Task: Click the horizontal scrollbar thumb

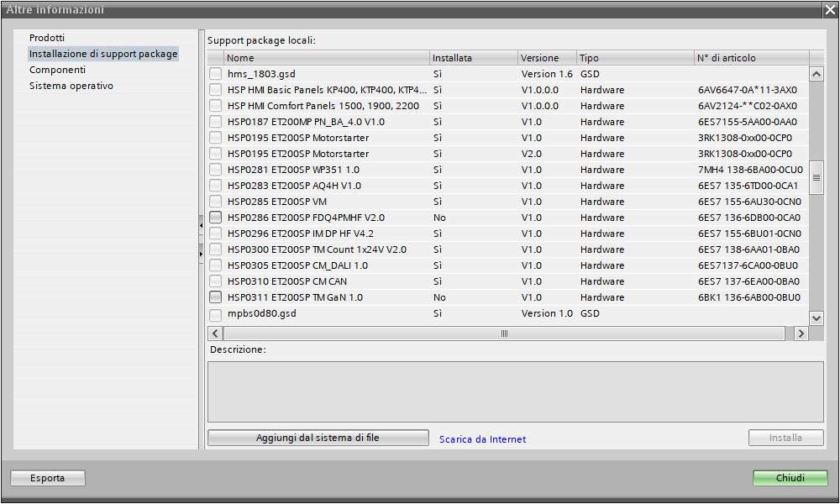Action: [x=504, y=333]
